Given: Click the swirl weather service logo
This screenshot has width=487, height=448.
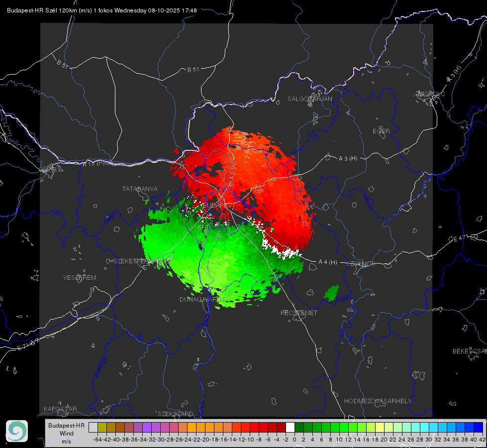Looking at the screenshot, I should click(x=17, y=431).
